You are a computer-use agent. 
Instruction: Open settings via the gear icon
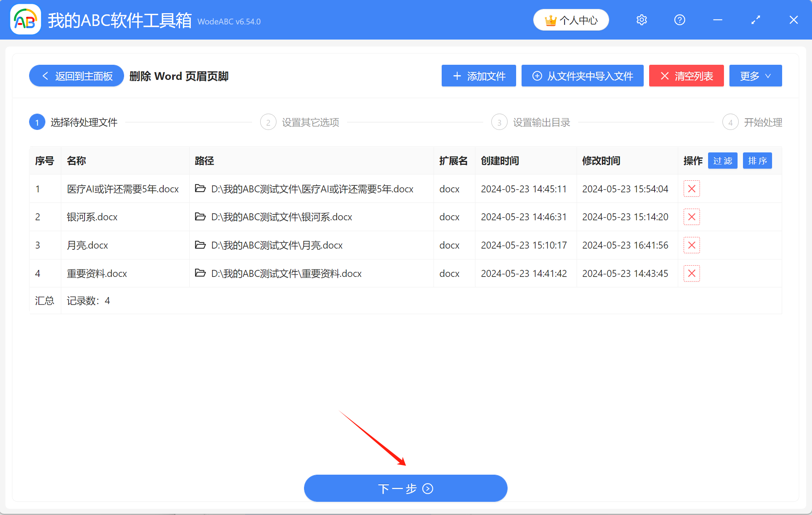tap(641, 20)
